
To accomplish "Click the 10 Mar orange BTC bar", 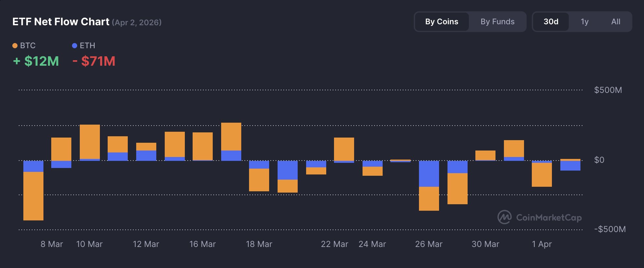I will pyautogui.click(x=90, y=141).
